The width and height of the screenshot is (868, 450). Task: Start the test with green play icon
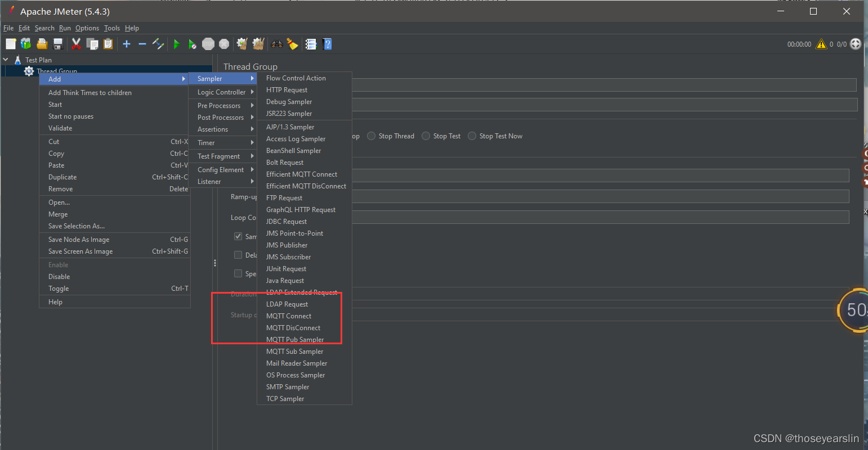[176, 44]
